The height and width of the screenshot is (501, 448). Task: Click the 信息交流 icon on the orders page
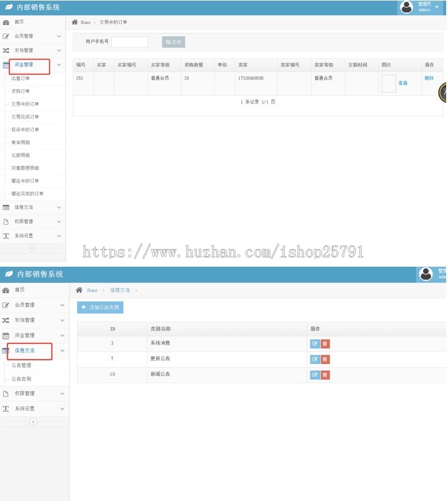6,207
